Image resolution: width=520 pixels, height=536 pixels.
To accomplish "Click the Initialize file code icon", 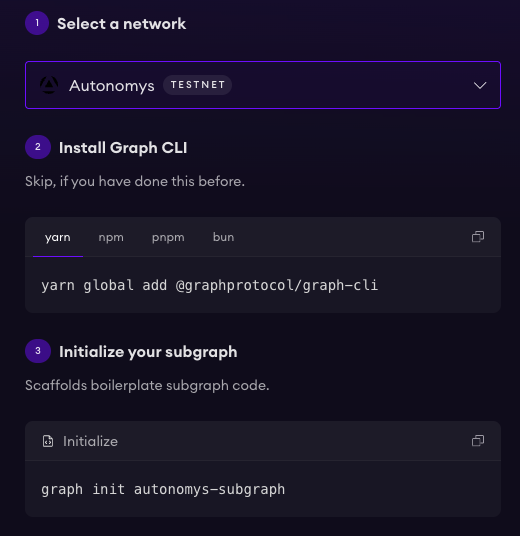I will 48,441.
